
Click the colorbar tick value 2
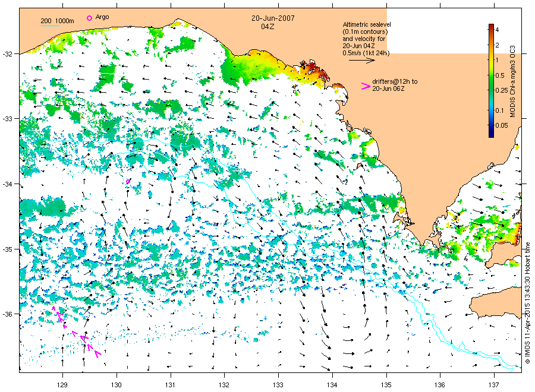(497, 45)
